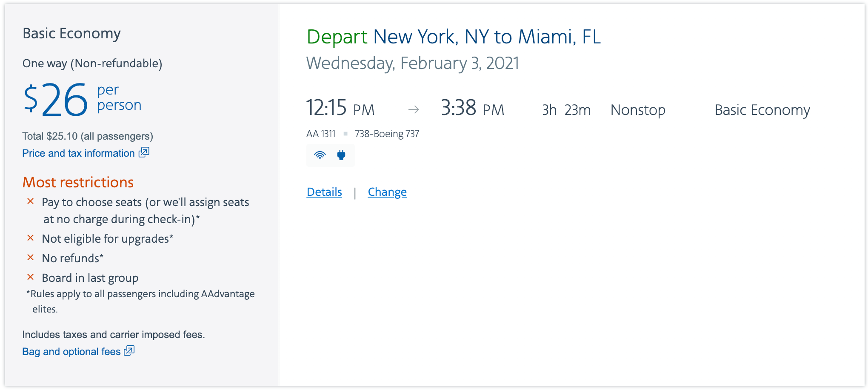
Task: Click the 12:15 PM departure time
Action: (340, 108)
